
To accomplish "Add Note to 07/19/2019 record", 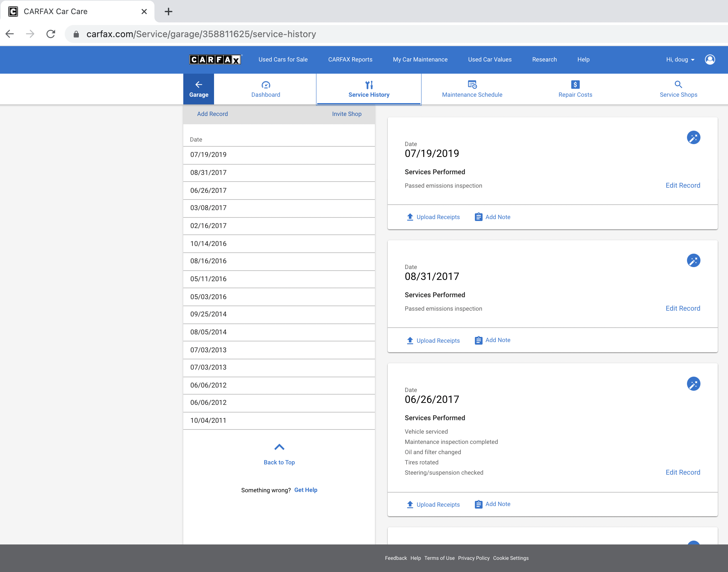I will [492, 217].
